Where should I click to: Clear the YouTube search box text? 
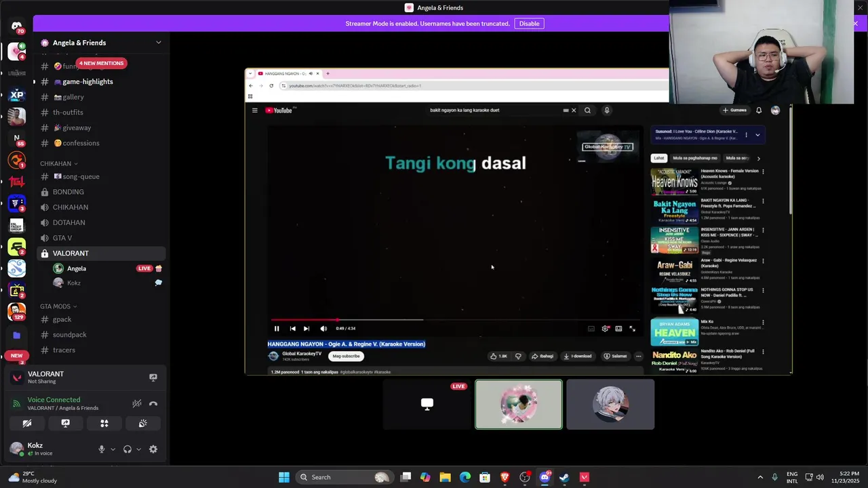click(574, 110)
